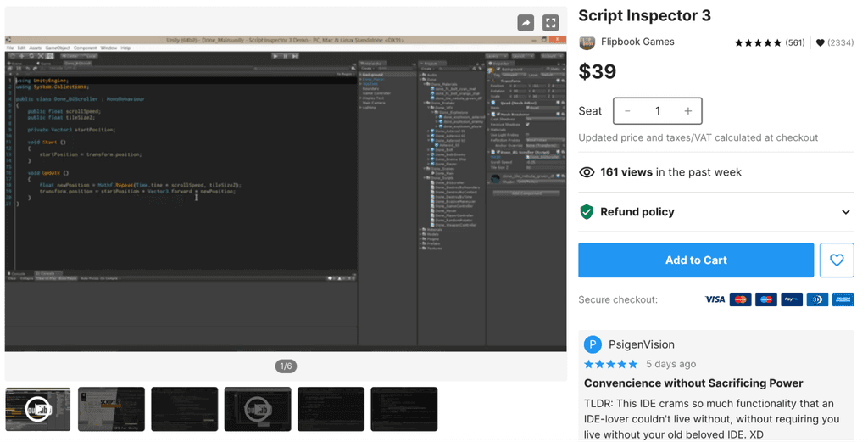
Task: Select the Hand tool in Unity preview toolbar
Action: pyautogui.click(x=12, y=56)
